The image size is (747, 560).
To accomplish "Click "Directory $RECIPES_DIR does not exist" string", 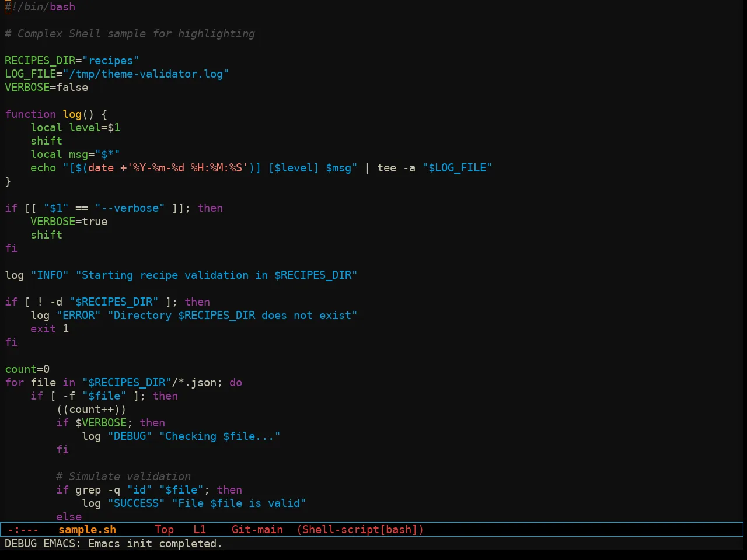I will [232, 316].
